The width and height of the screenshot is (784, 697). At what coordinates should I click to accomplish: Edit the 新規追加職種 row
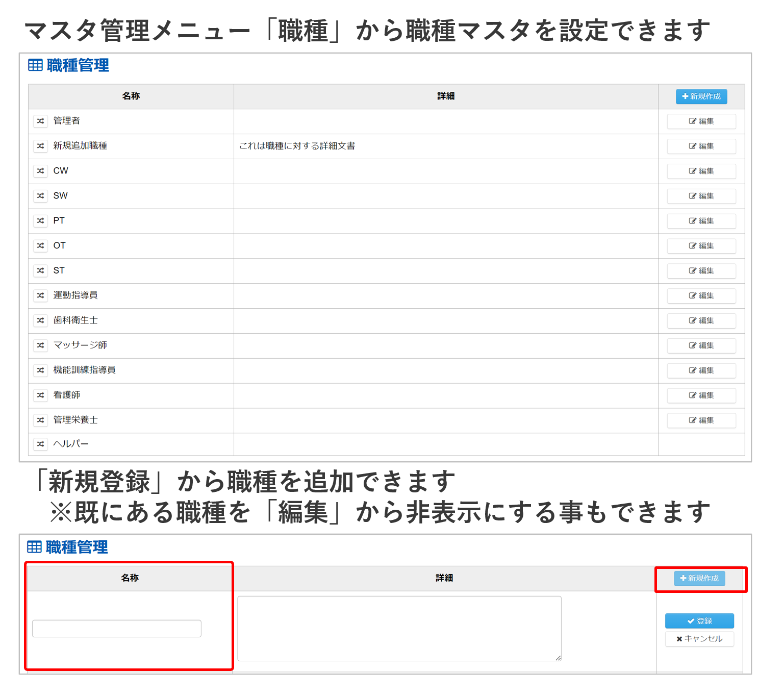[x=701, y=146]
